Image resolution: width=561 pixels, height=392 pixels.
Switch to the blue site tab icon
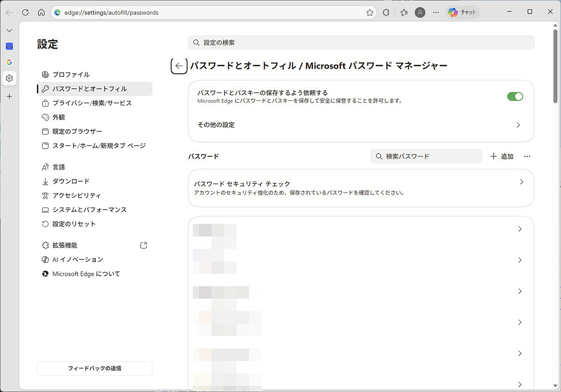[9, 46]
